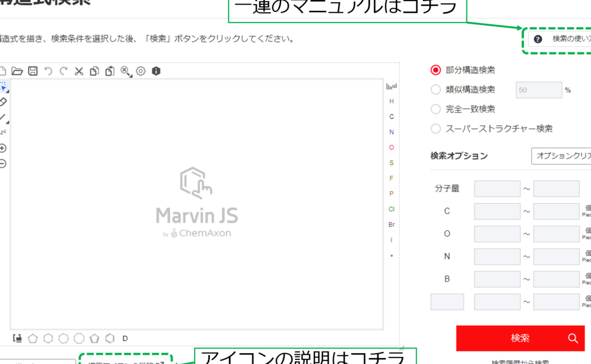The height and width of the screenshot is (364, 591).
Task: Click the Marvin JS drawing canvas
Action: pos(197,204)
